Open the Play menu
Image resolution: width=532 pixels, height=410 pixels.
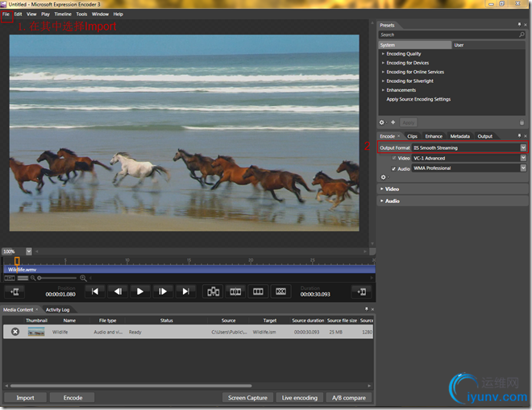45,14
